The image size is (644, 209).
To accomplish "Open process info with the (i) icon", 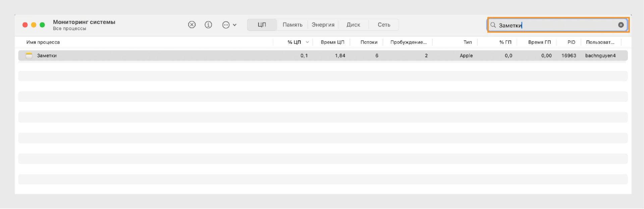I will coord(208,25).
